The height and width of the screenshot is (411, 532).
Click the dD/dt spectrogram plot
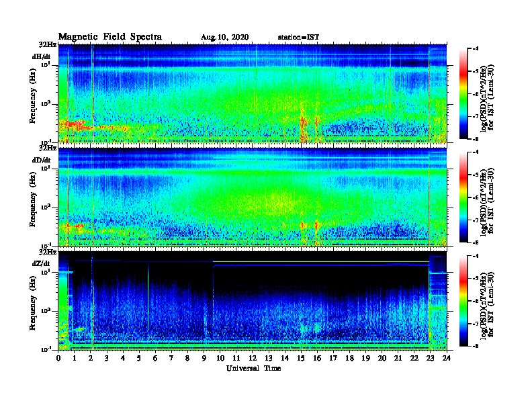253,197
